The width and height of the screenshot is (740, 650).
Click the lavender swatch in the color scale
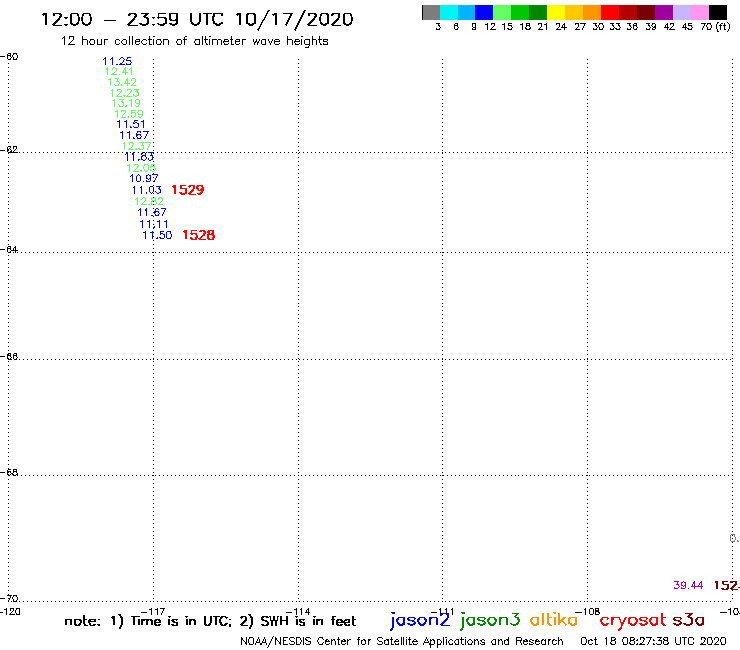(681, 12)
